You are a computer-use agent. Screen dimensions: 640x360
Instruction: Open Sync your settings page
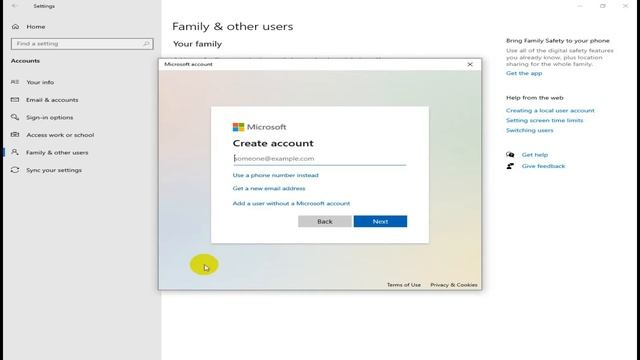point(54,170)
